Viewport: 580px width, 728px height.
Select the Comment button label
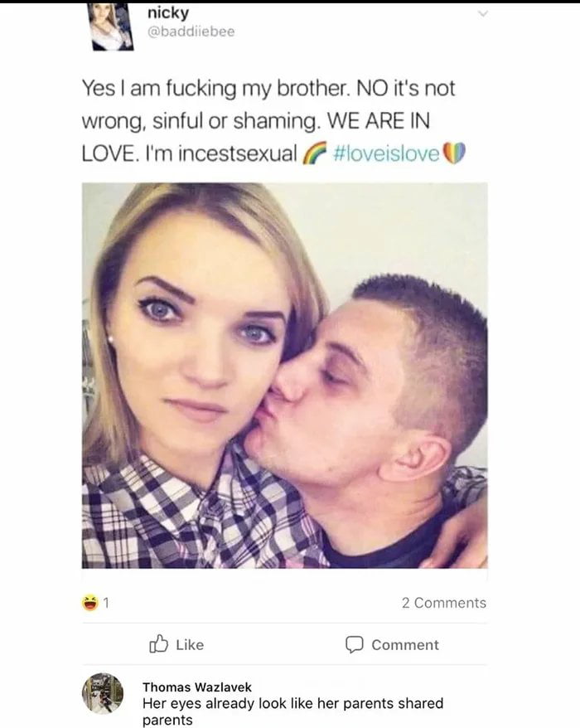pos(404,645)
